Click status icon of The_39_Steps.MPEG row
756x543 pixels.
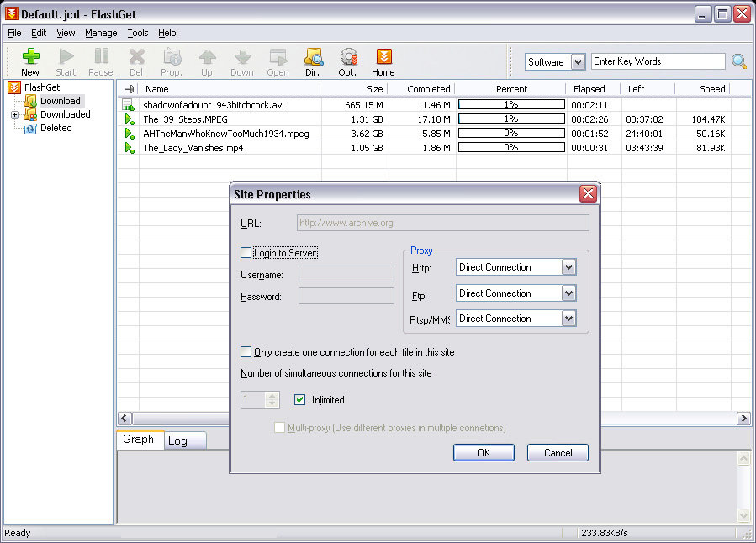click(x=130, y=119)
